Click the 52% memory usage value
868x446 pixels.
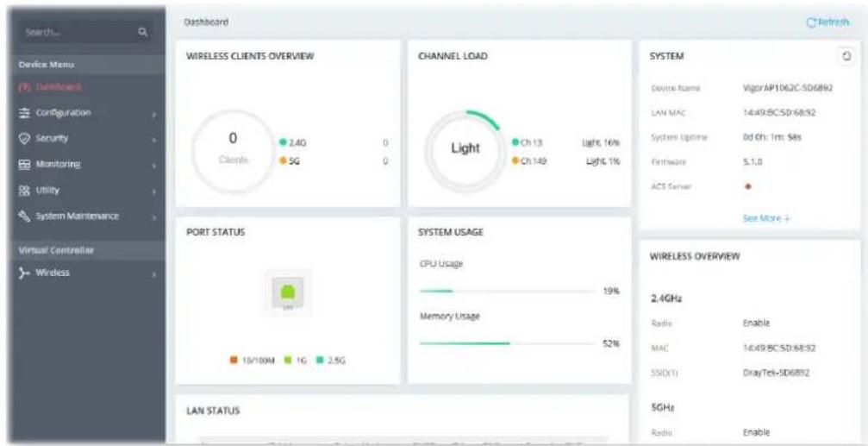tap(611, 343)
